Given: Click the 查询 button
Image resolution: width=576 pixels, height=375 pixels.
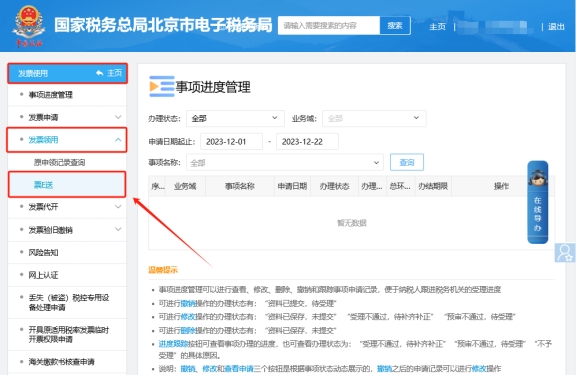Looking at the screenshot, I should point(407,162).
